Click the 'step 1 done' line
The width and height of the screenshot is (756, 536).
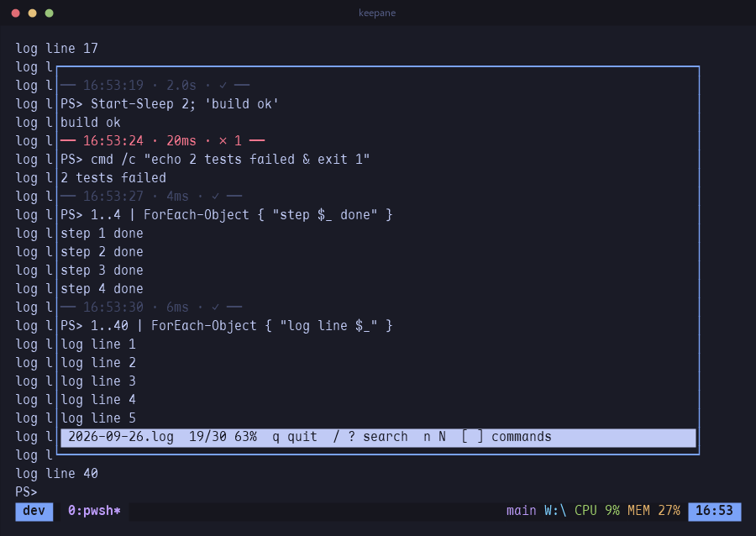[102, 234]
